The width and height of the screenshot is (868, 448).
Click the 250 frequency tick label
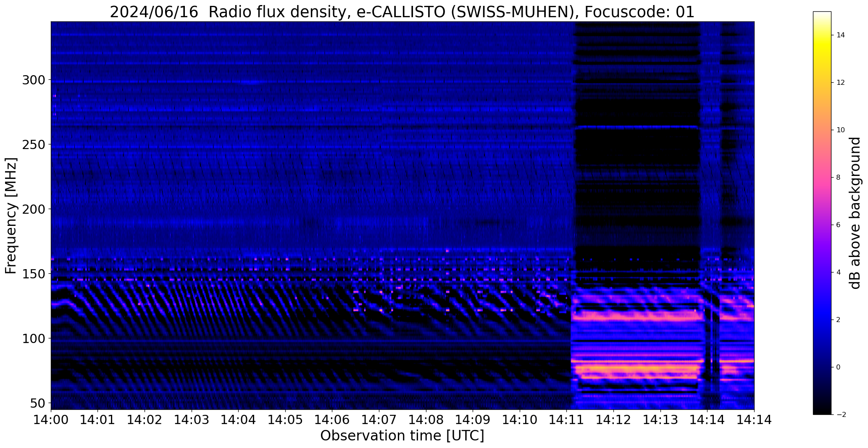pyautogui.click(x=33, y=144)
